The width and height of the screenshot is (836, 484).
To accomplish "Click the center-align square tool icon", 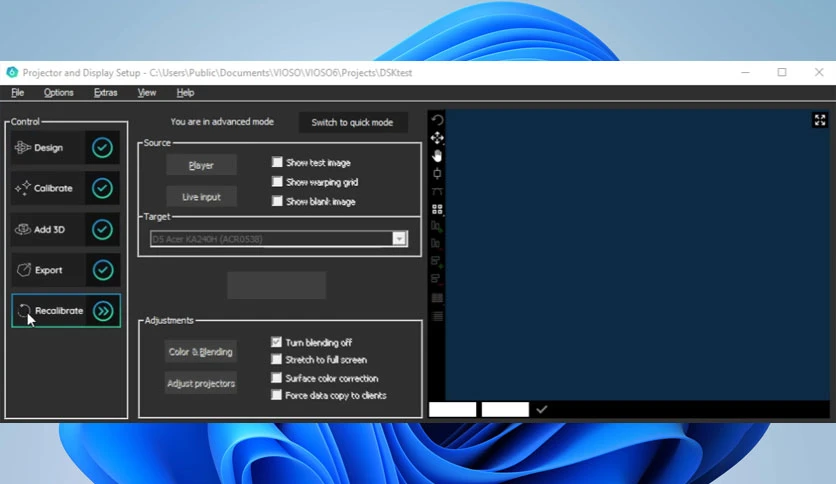I will [x=437, y=173].
